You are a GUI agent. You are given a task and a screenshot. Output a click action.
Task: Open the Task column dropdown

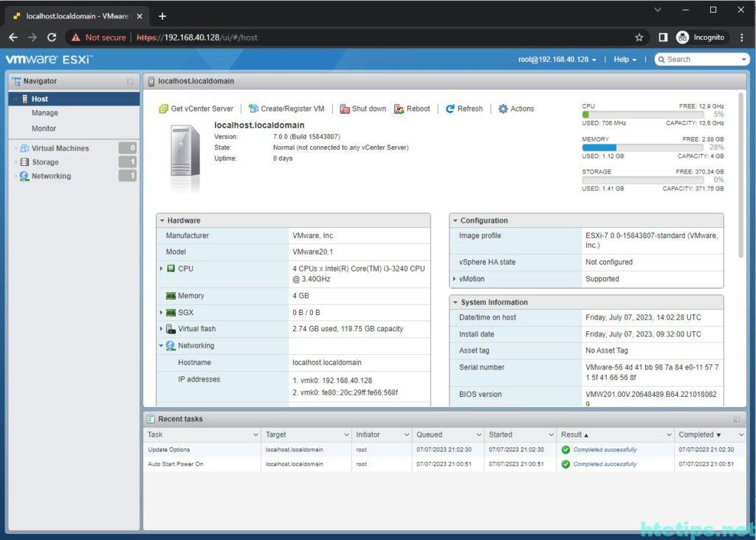[x=255, y=435]
